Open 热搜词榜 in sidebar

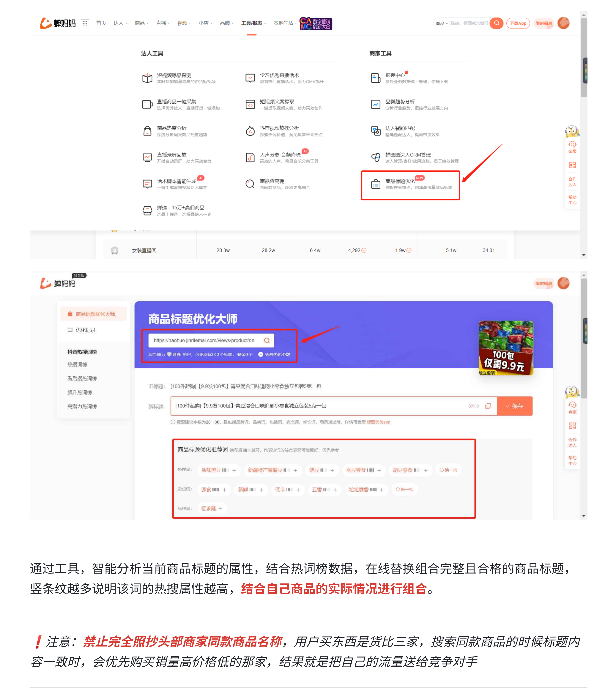77,365
